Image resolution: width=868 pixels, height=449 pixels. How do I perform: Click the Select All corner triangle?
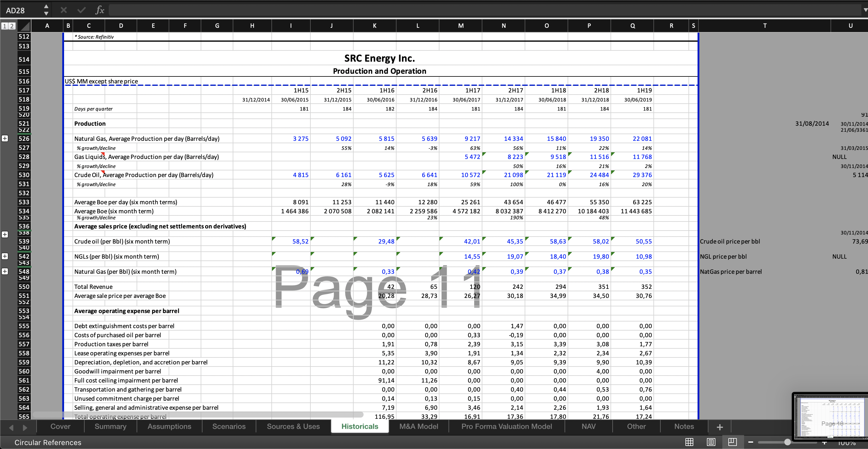pos(24,26)
